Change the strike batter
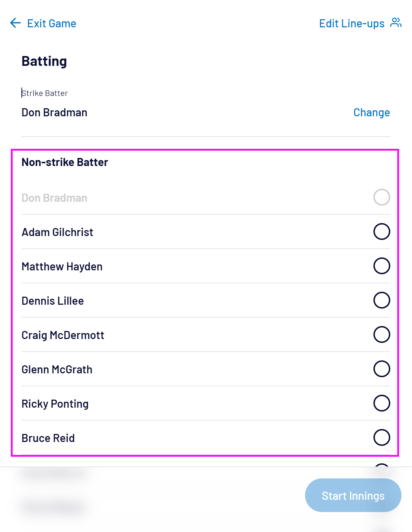The height and width of the screenshot is (532, 412). (371, 112)
